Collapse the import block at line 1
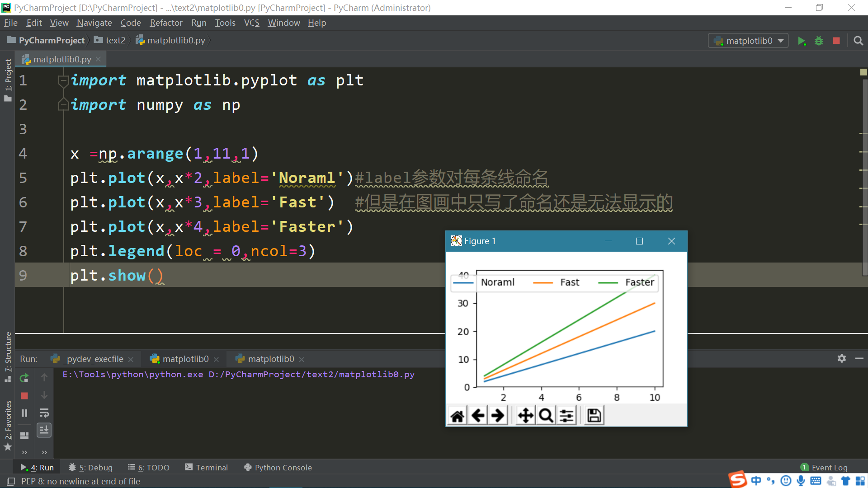Viewport: 868px width, 488px height. pos(63,81)
